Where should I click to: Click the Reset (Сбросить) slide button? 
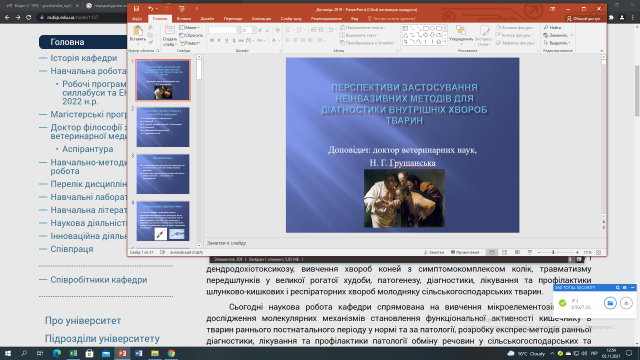191,36
